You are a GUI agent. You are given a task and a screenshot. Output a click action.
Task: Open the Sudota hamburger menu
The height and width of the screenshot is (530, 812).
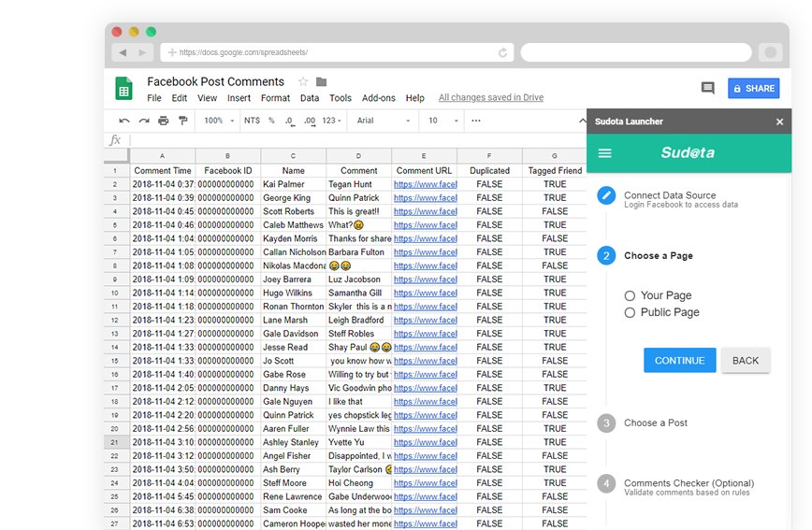click(x=605, y=153)
